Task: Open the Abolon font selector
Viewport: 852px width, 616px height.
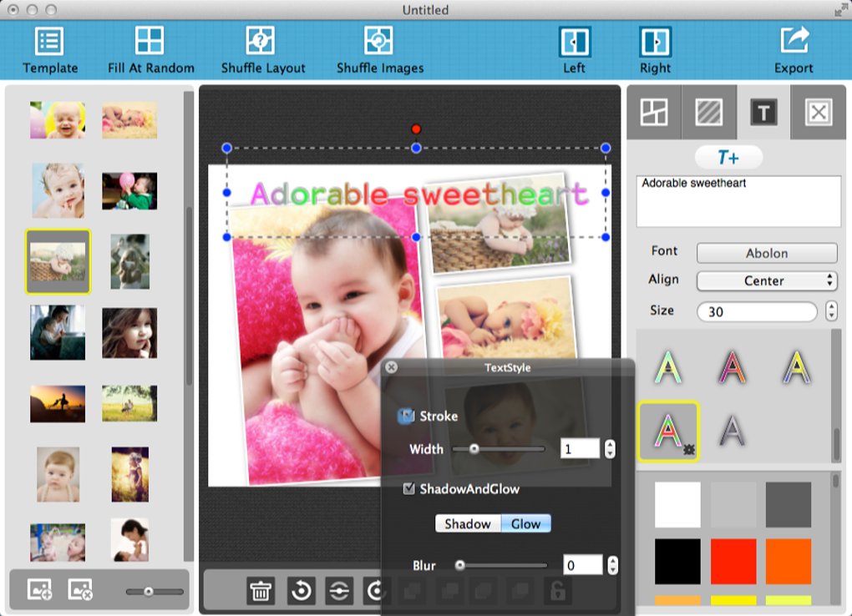Action: (x=767, y=253)
